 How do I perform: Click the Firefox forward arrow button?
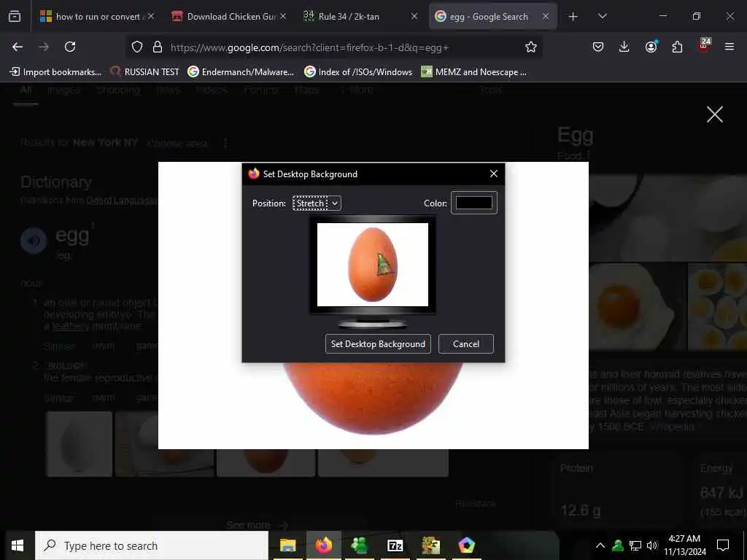pyautogui.click(x=44, y=47)
